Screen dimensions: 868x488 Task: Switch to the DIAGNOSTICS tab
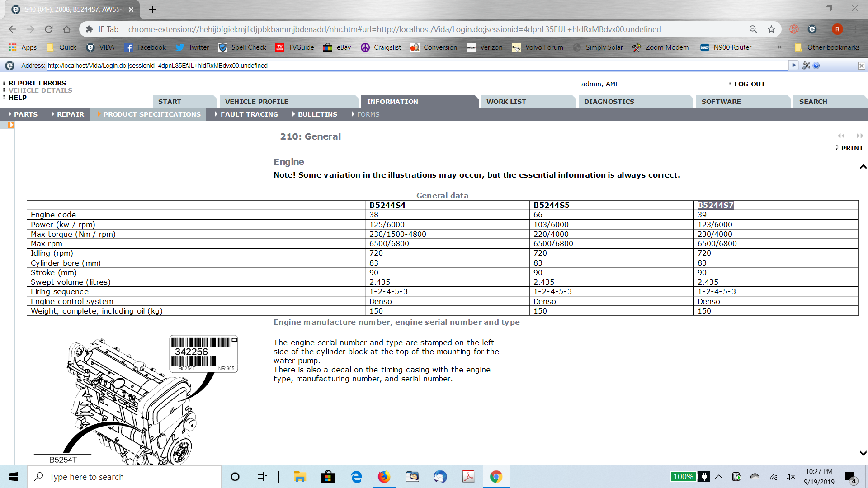coord(609,102)
